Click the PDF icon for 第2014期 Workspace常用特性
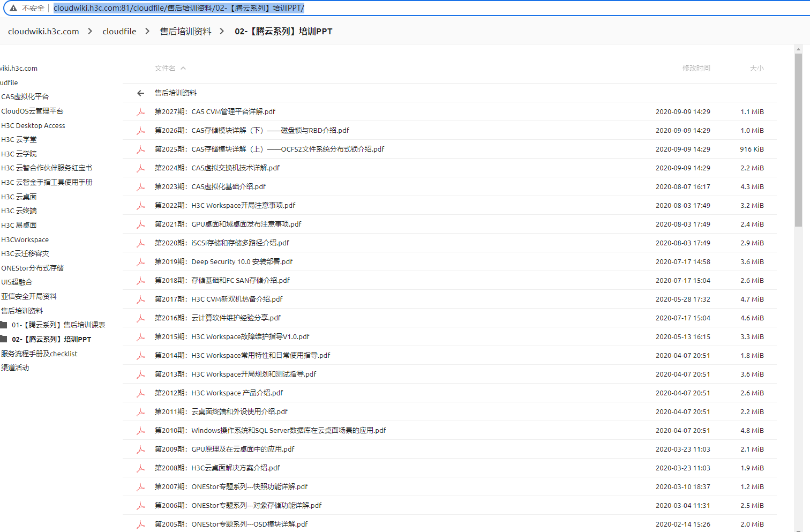 (141, 356)
